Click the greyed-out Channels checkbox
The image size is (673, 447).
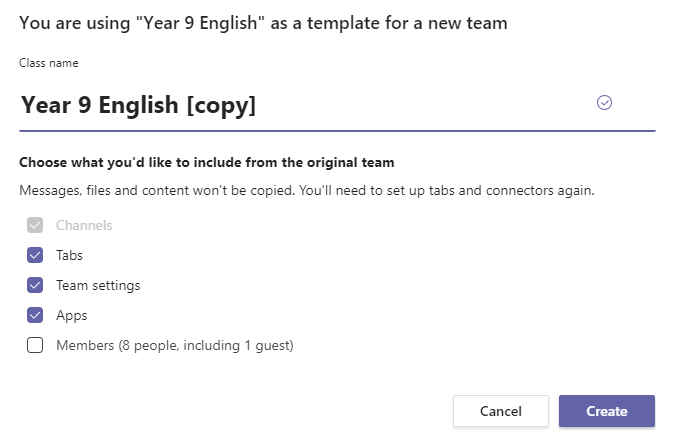pos(35,225)
